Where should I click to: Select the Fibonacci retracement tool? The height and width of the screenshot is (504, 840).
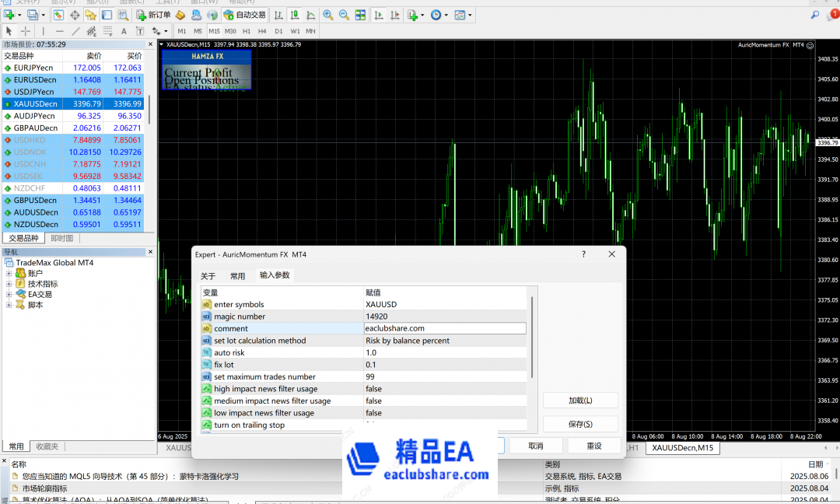pyautogui.click(x=107, y=31)
